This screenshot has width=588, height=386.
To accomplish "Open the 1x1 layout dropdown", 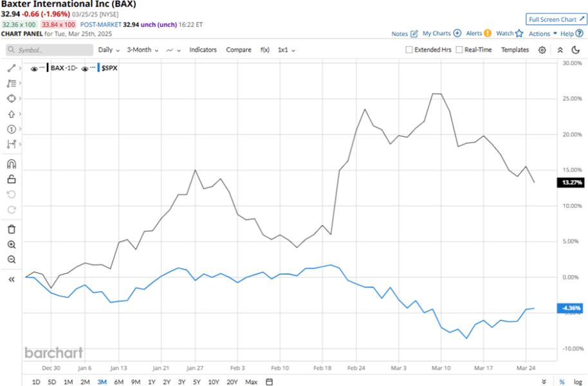I will tap(286, 50).
